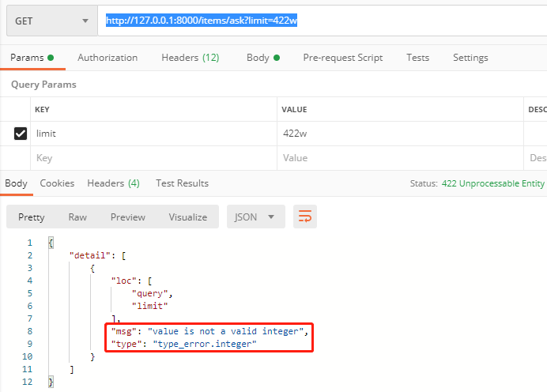Switch to Raw response view
547x392 pixels.
(x=77, y=217)
